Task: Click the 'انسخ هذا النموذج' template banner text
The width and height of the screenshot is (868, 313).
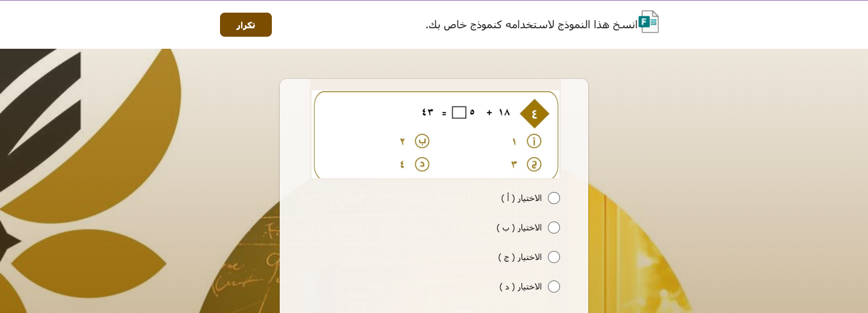Action: coord(532,25)
